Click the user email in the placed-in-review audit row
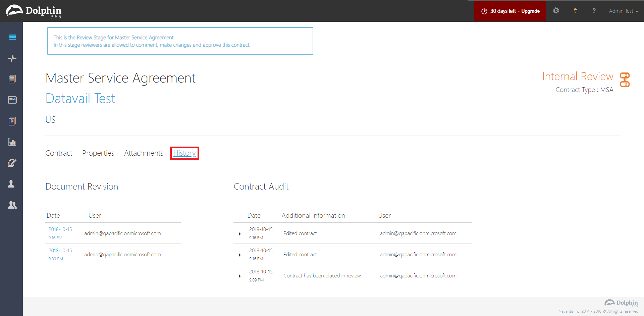This screenshot has width=644, height=316. coord(418,276)
